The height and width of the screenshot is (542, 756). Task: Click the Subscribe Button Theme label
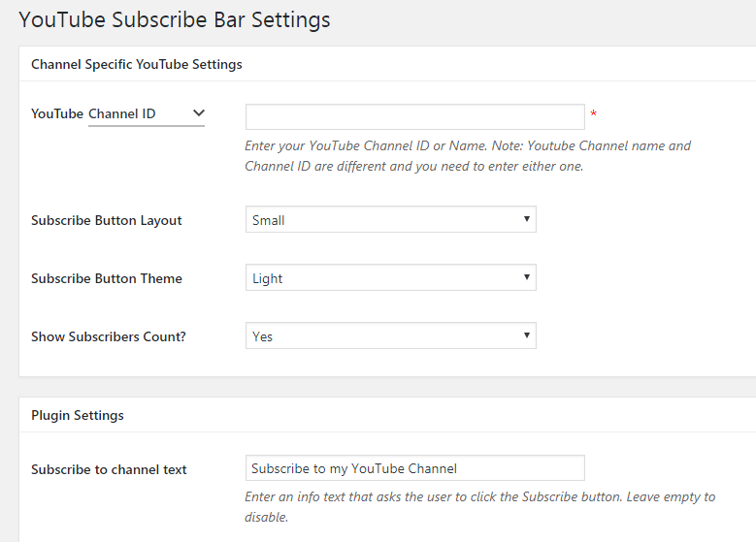[x=107, y=278]
